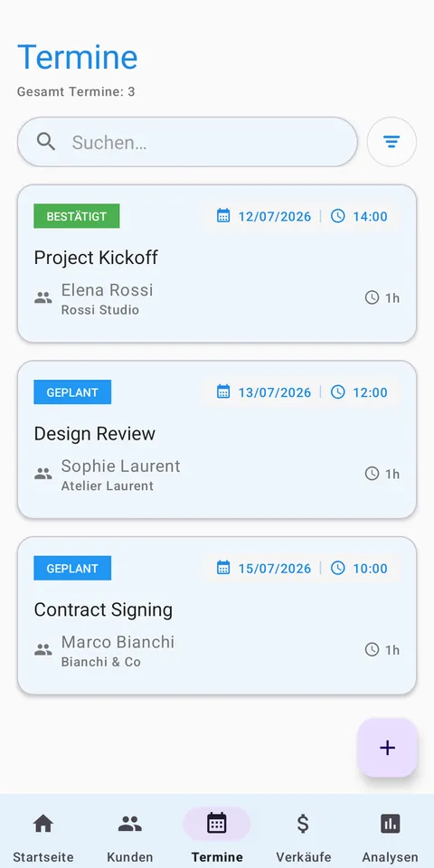434x868 pixels.
Task: Open the Analysen tab
Action: pos(391,835)
